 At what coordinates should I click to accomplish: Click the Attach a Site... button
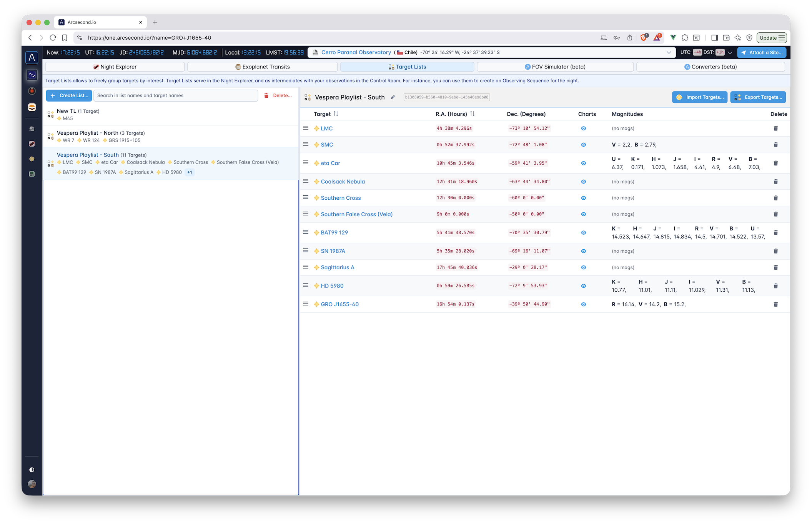(762, 52)
